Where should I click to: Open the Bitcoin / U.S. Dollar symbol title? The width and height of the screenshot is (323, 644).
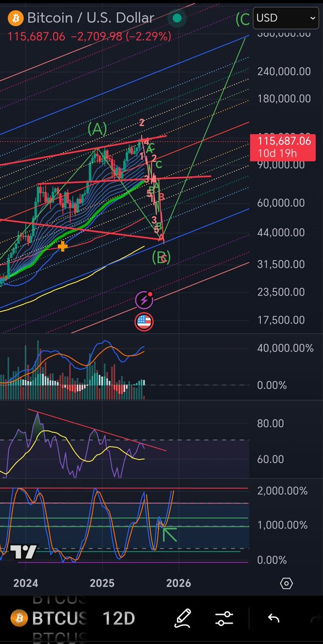point(90,18)
